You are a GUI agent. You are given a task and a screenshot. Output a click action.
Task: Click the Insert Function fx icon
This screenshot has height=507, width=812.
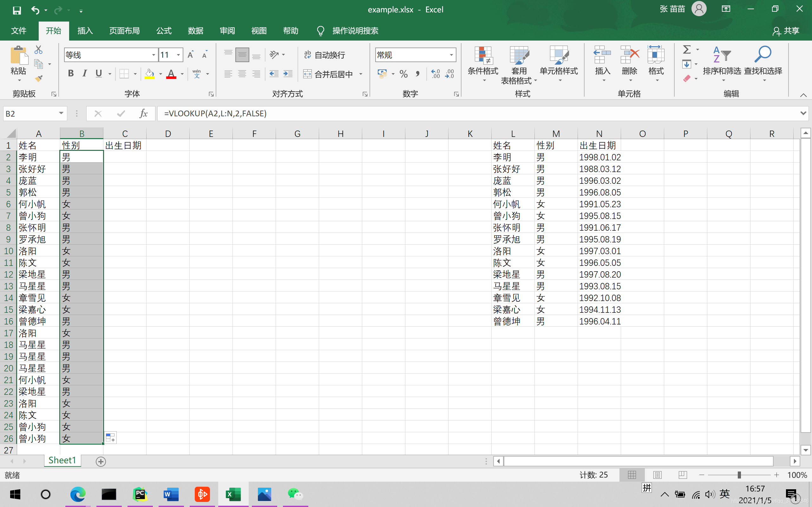click(x=143, y=114)
